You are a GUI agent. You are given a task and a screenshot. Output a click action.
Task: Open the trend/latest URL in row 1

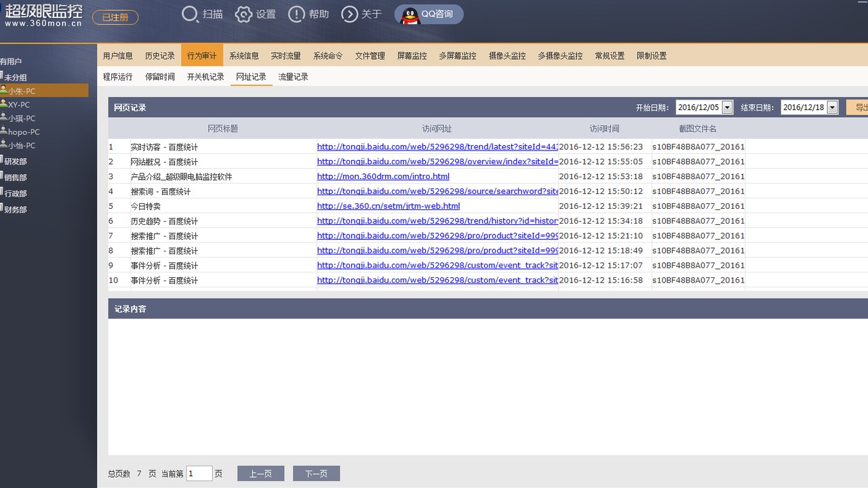[437, 146]
